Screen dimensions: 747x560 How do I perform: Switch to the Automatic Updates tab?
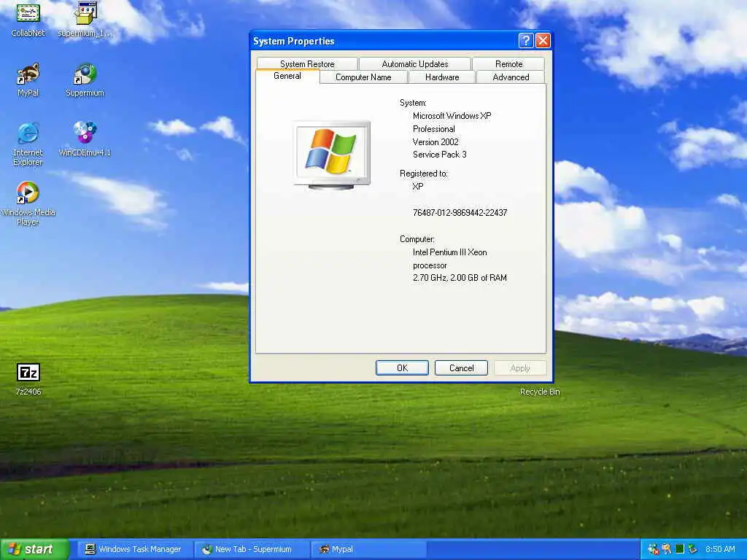(415, 64)
